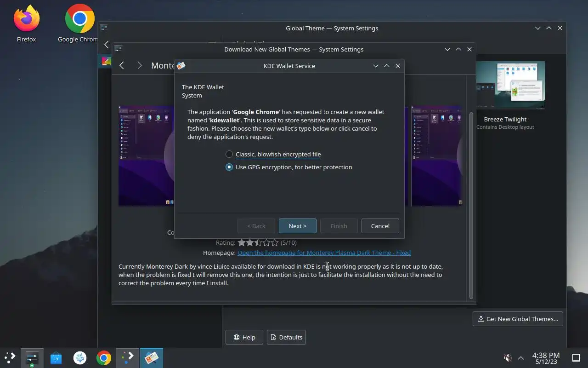588x368 pixels.
Task: Open the clock showing 4:38 PM
Action: point(546,358)
